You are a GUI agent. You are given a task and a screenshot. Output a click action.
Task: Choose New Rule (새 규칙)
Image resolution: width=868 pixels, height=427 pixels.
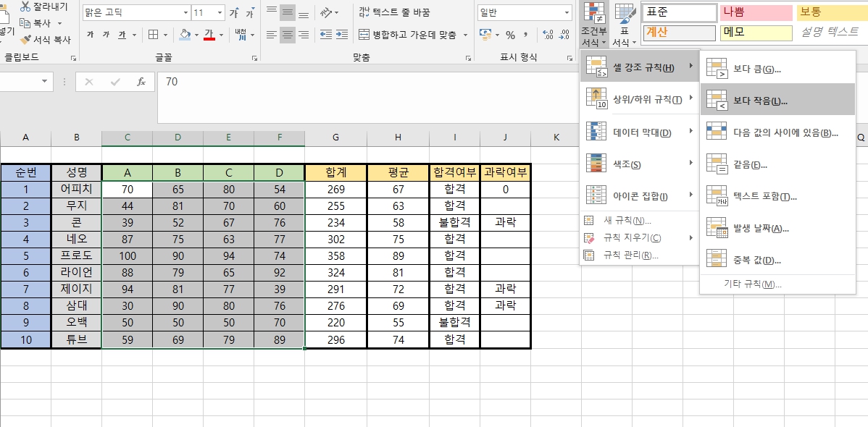point(639,221)
